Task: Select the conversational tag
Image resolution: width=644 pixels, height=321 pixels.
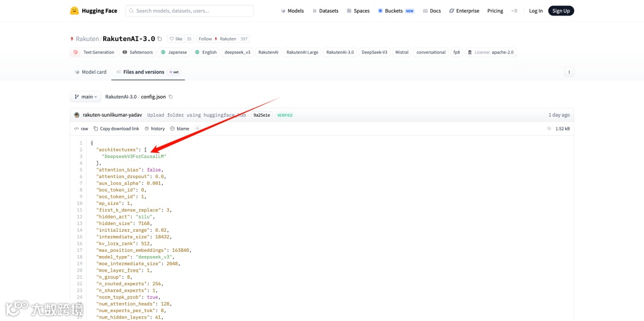Action: point(431,52)
